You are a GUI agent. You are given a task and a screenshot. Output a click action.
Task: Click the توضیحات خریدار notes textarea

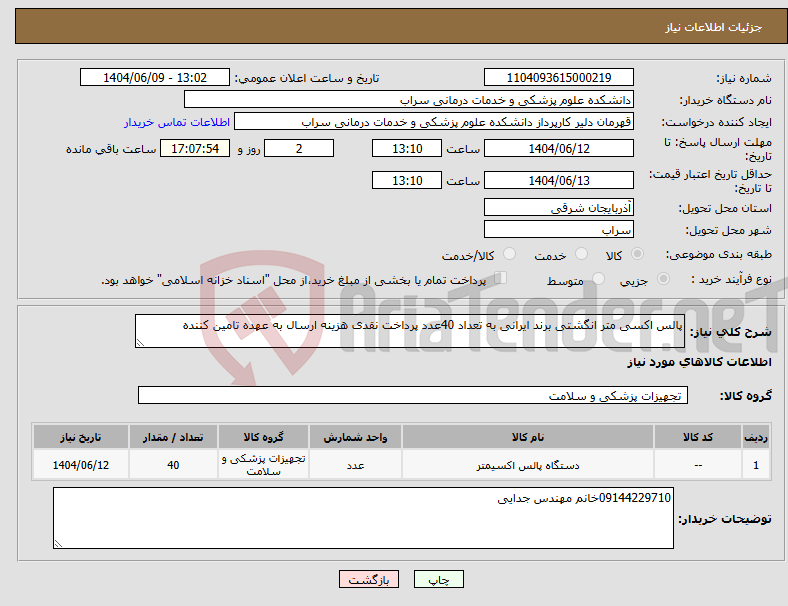click(x=363, y=518)
